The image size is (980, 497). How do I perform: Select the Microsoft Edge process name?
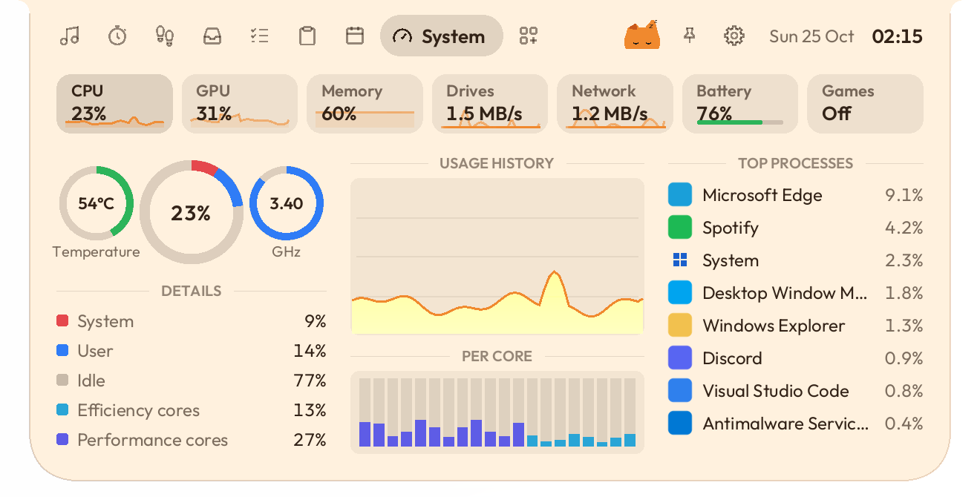[x=762, y=196]
